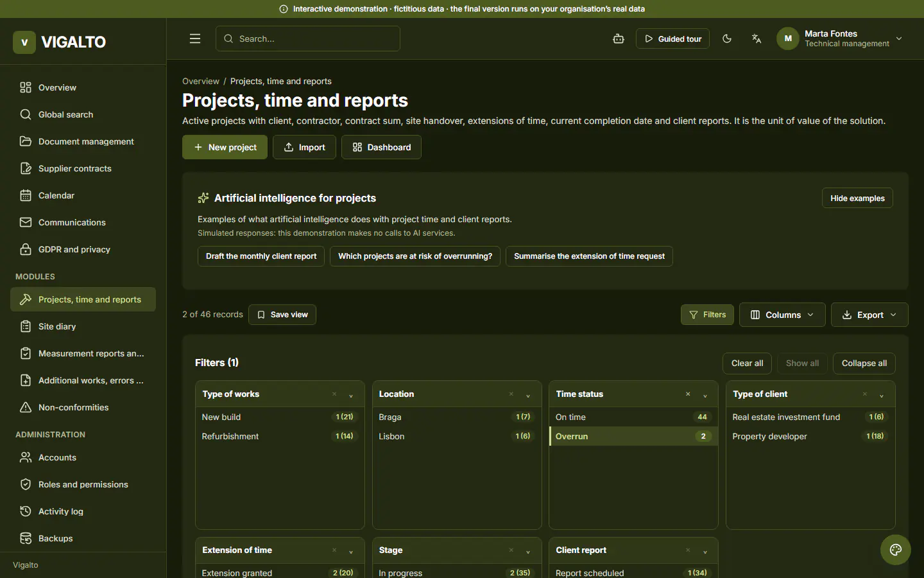The width and height of the screenshot is (924, 578).
Task: Collapse the Type of client filter card
Action: 882,395
